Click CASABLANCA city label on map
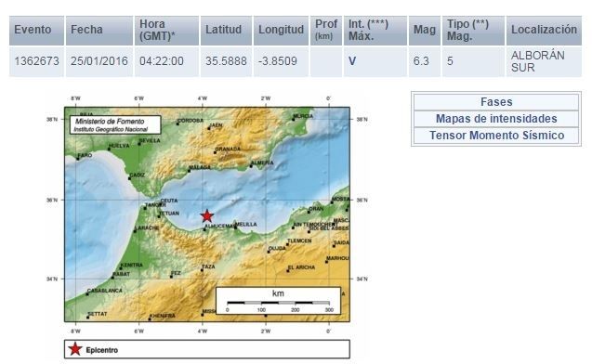Viewport: 592px width, 364px height. 105,291
